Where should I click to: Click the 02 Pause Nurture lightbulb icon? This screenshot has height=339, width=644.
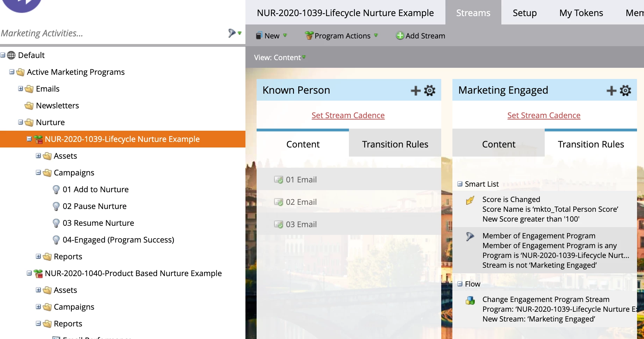point(56,206)
